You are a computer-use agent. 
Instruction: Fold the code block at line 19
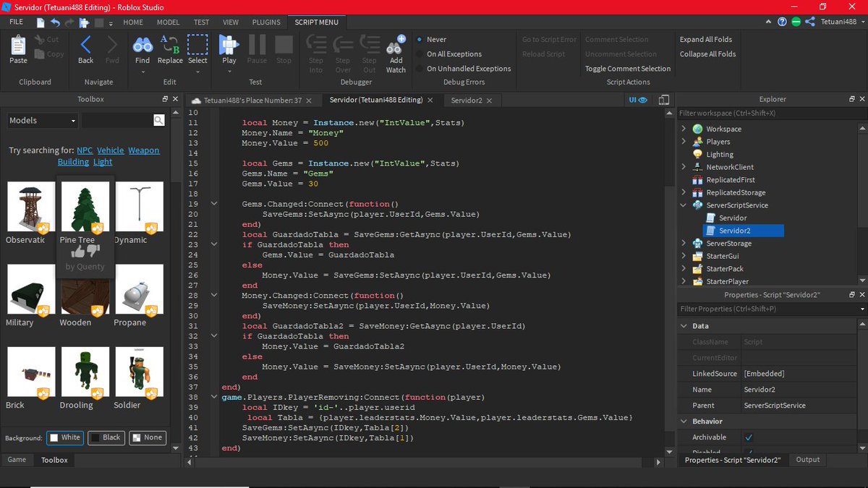[213, 205]
